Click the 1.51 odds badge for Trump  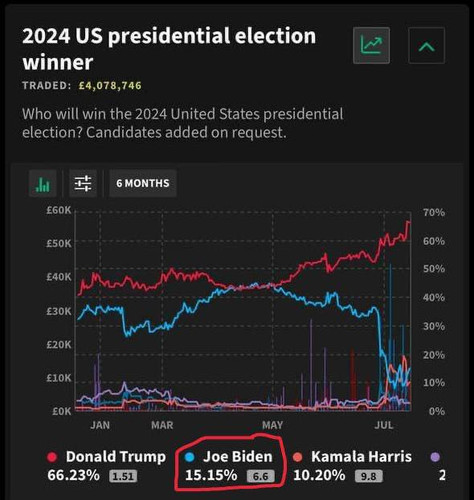click(x=123, y=476)
